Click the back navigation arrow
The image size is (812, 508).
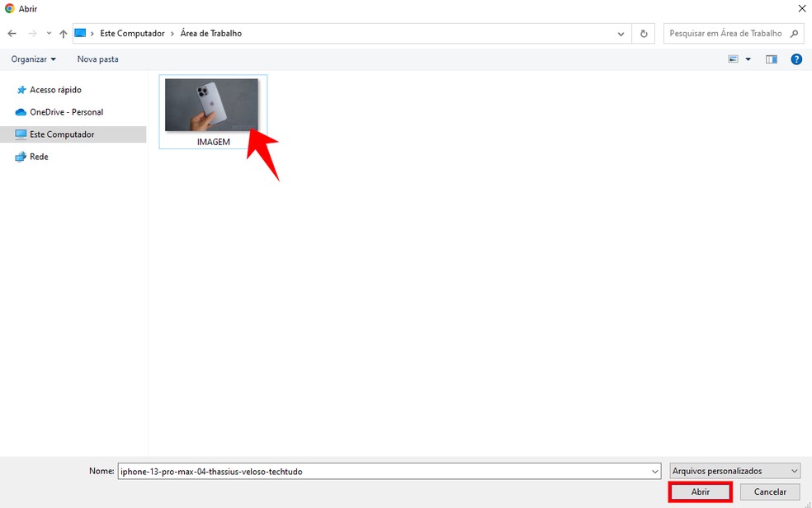click(x=12, y=33)
